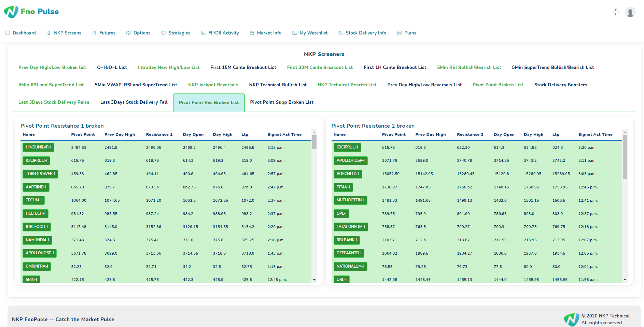The image size is (644, 327).
Task: Switch to 5Min VWAP, RSI and SuperTrend List
Action: pos(136,85)
